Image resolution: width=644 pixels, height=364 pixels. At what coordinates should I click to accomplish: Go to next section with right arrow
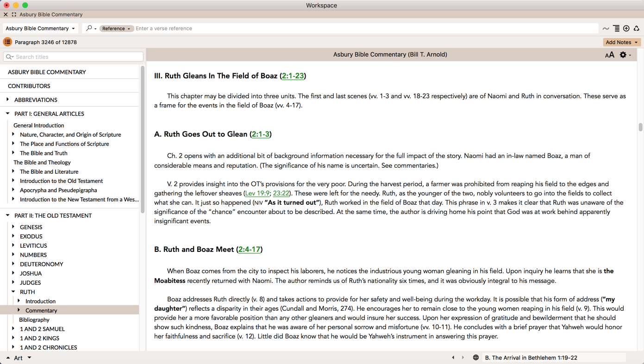coord(463,358)
